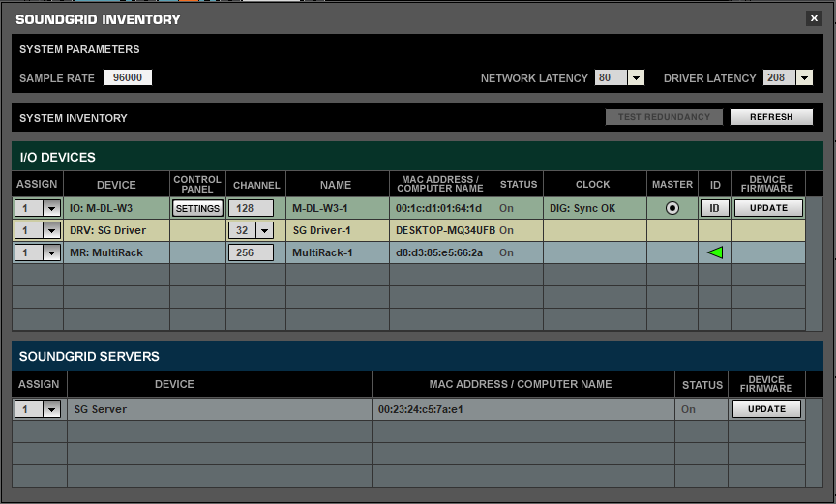Expand the assign dropdown for SG Server
Image resolution: width=836 pixels, height=504 pixels.
click(48, 409)
